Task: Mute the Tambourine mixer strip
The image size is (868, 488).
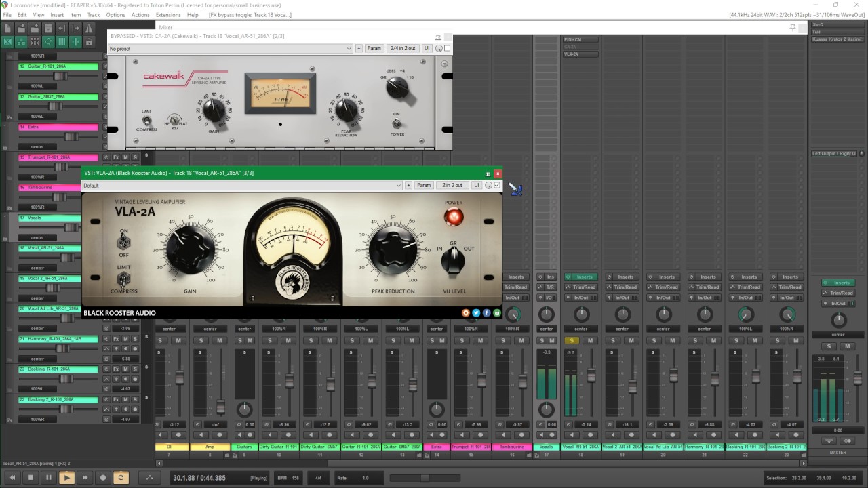Action: tap(521, 340)
